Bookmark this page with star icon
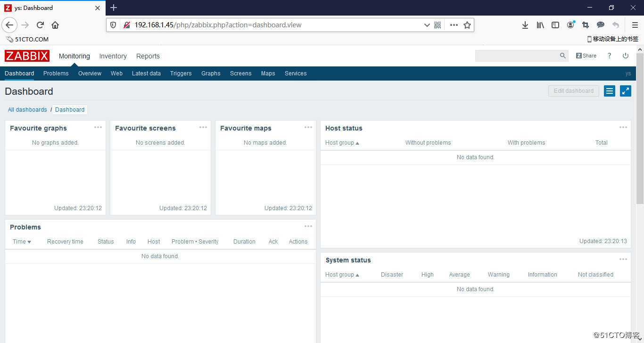This screenshot has height=343, width=644. pyautogui.click(x=467, y=25)
